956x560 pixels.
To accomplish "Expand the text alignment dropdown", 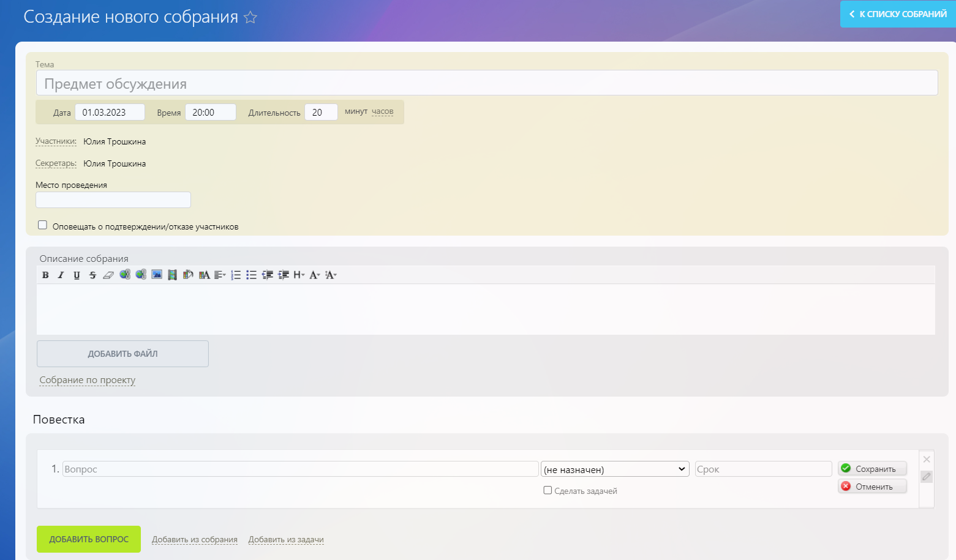I will click(220, 275).
